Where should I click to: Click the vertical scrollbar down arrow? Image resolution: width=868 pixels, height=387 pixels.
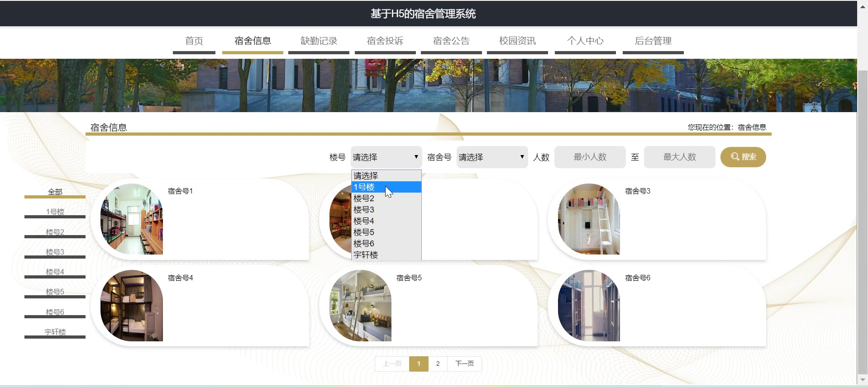point(863,380)
